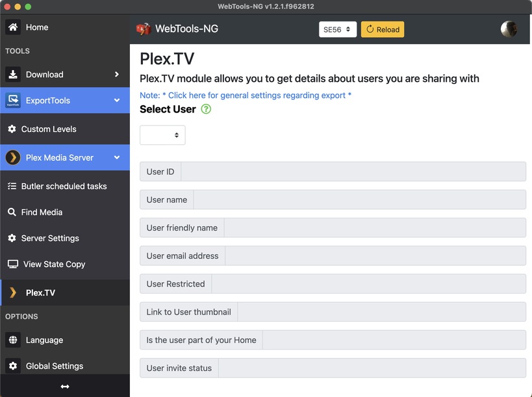
Task: Expand the Download submenu arrow
Action: pyautogui.click(x=117, y=74)
